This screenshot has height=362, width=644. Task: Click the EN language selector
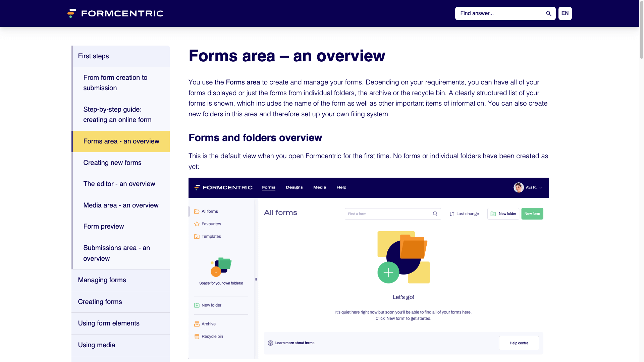point(565,13)
